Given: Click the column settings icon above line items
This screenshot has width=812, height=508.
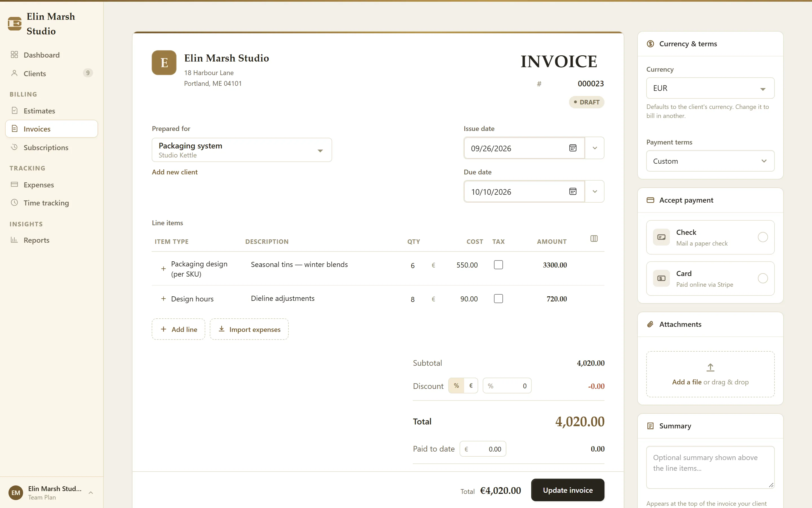Looking at the screenshot, I should pyautogui.click(x=594, y=238).
